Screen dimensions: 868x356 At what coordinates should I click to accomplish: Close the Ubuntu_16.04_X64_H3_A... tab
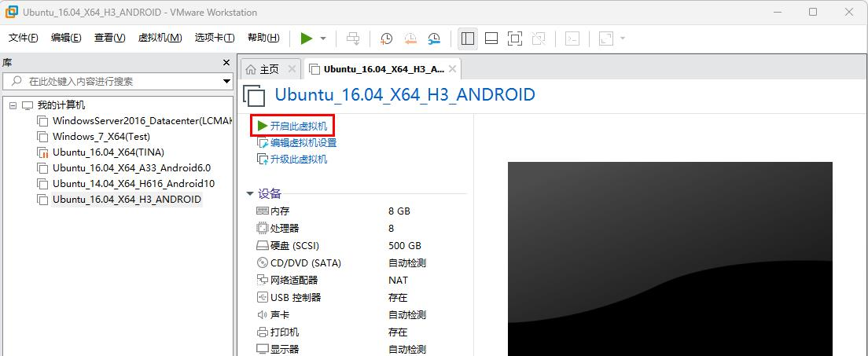pyautogui.click(x=452, y=69)
